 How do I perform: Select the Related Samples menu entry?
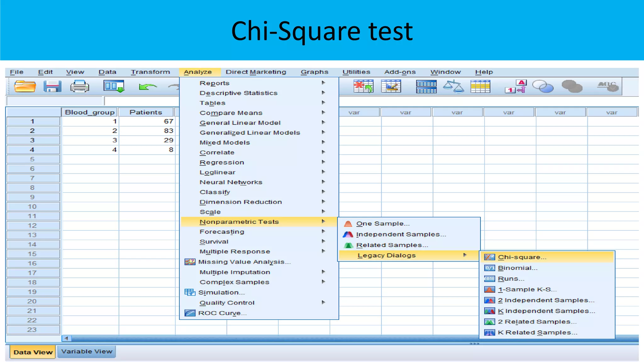pos(409,245)
